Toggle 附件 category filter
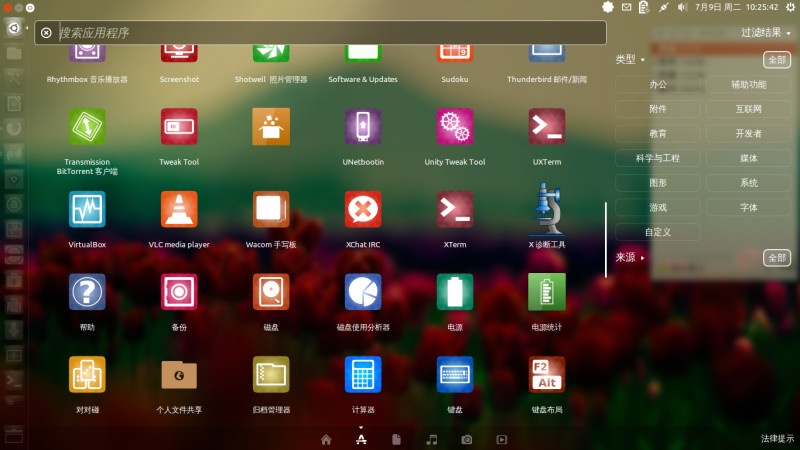This screenshot has height=450, width=800. pos(658,109)
